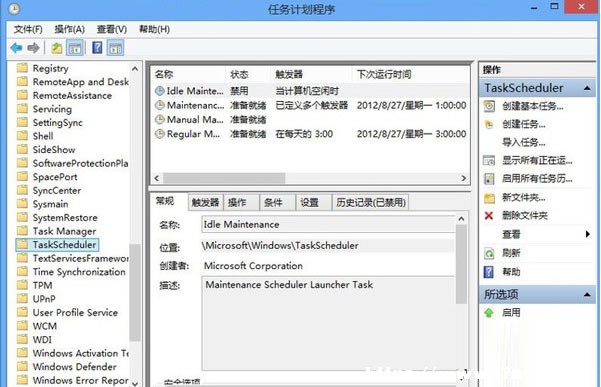Click the task list horizontal scrollbar thumb
Screen dimensions: 601x387
pyautogui.click(x=224, y=178)
